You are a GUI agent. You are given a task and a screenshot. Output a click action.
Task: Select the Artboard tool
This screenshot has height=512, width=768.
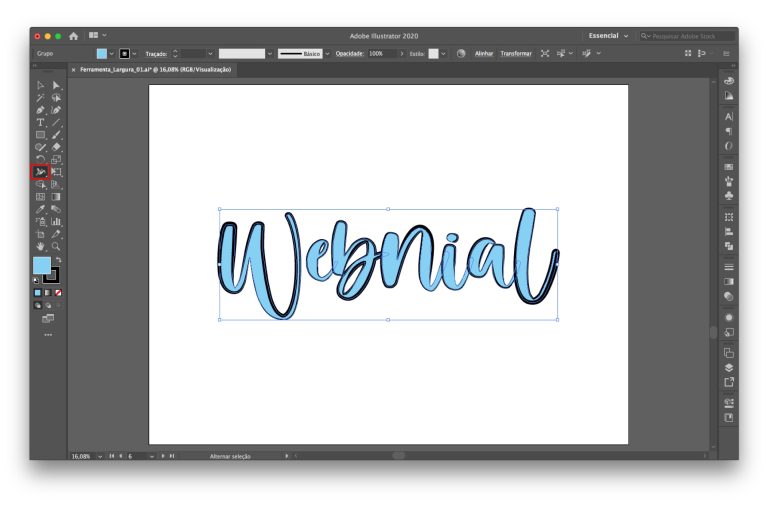click(x=40, y=234)
